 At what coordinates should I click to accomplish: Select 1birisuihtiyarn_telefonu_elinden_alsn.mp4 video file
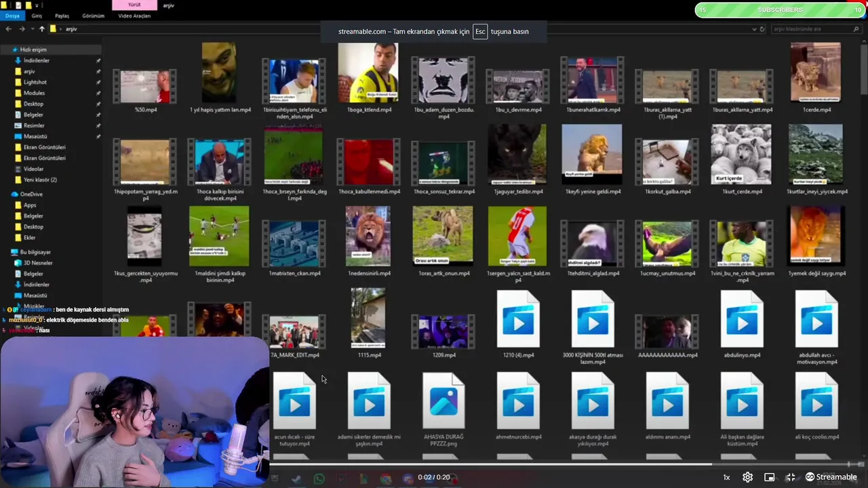click(x=295, y=81)
